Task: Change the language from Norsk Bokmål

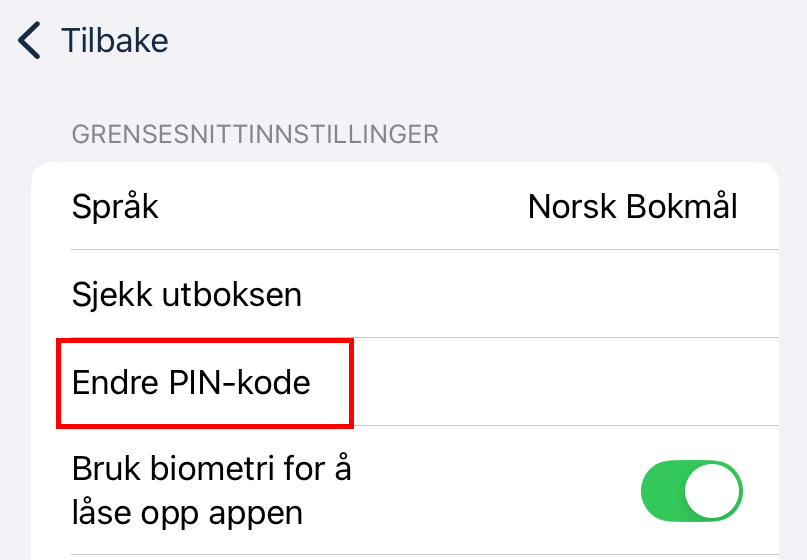Action: 632,207
